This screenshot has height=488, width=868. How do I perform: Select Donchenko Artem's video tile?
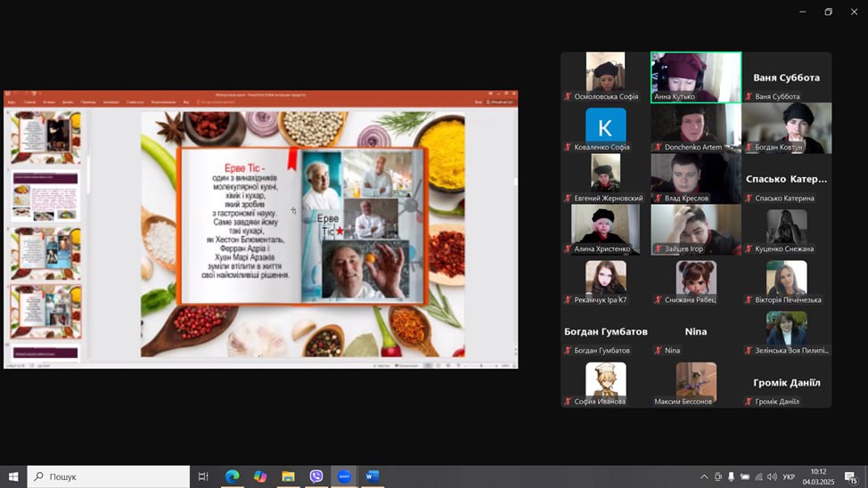(x=695, y=127)
